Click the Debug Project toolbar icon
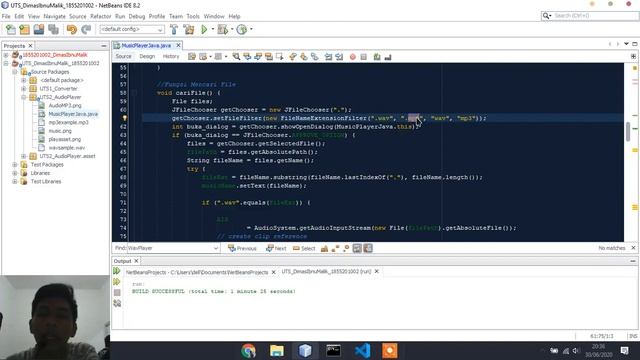This screenshot has width=640, height=360. tap(222, 29)
